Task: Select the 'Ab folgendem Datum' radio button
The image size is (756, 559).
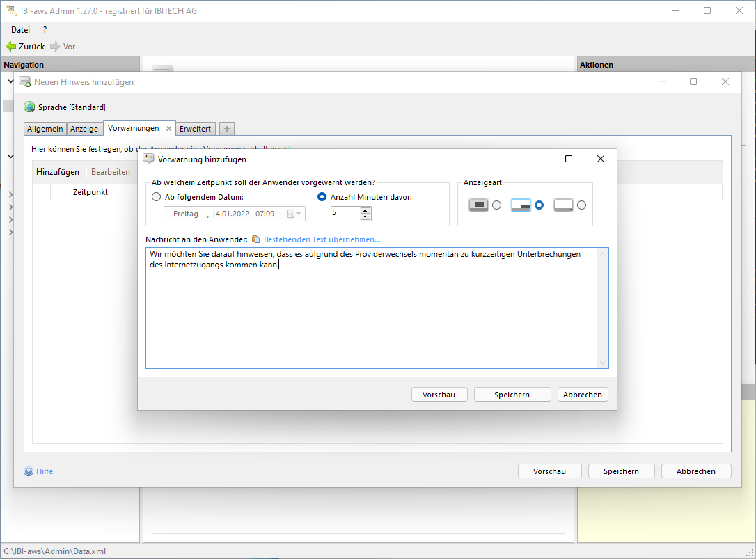Action: coord(156,197)
